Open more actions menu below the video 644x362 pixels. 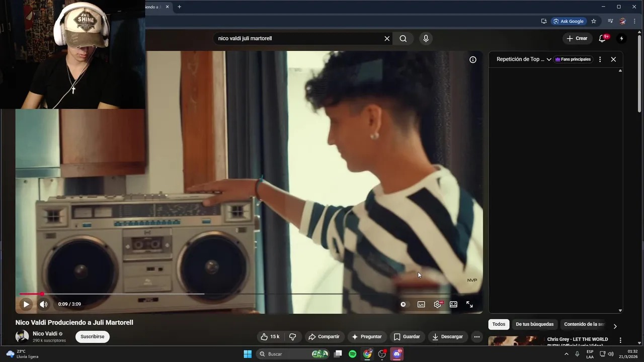click(477, 337)
